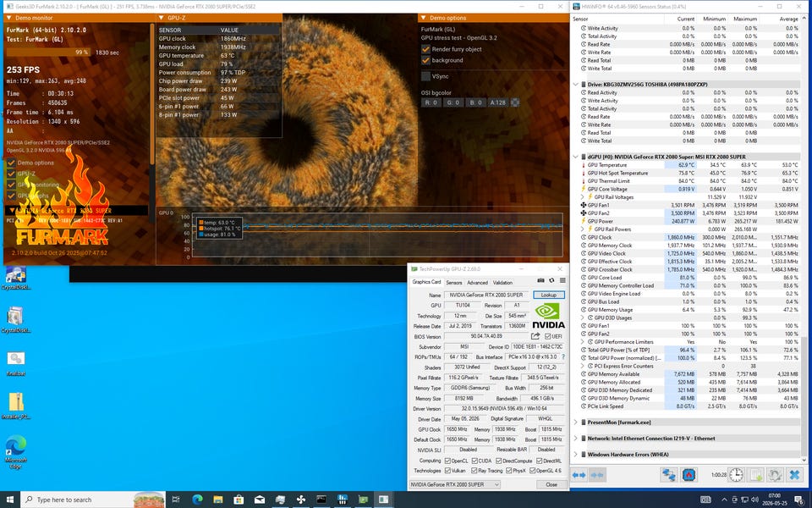This screenshot has width=812, height=508.
Task: Toggle Render furry object checkbox
Action: [425, 49]
